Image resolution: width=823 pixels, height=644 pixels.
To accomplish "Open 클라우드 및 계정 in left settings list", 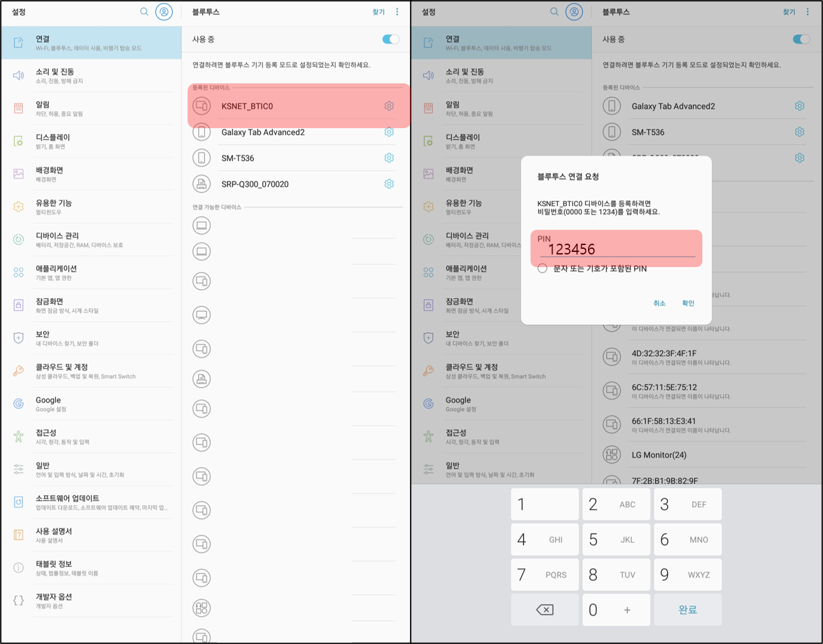I will pyautogui.click(x=91, y=371).
